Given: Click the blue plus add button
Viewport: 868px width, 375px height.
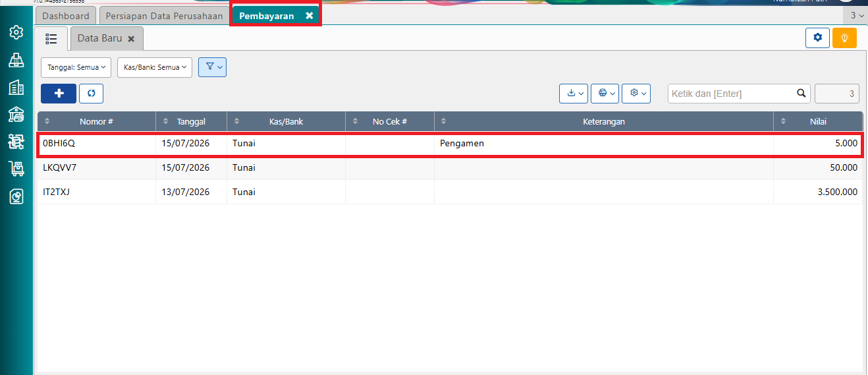Looking at the screenshot, I should tap(59, 94).
